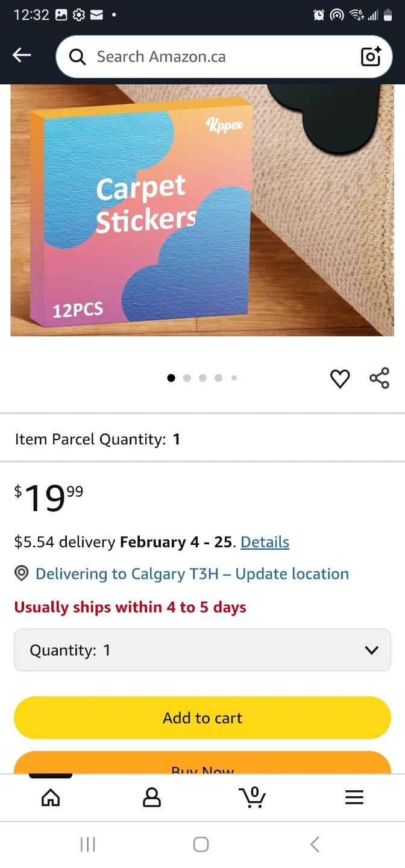Screen dimensions: 405x868
Task: Open delivery Details link
Action: point(265,542)
